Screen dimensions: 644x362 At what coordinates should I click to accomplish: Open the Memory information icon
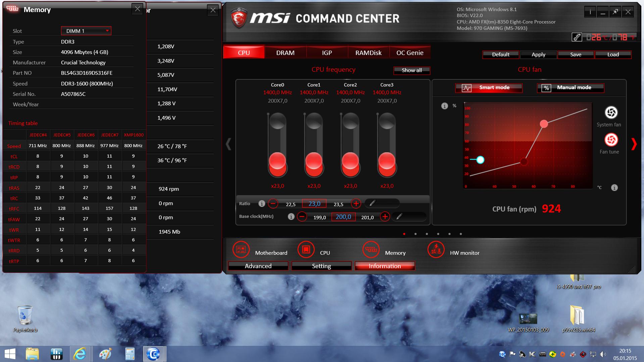coord(371,250)
